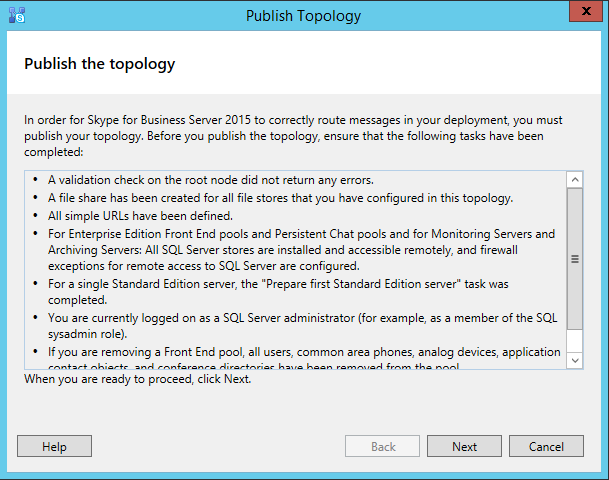Viewport: 609px width, 480px height.
Task: Click the scroll down arrow of task list
Action: (574, 359)
